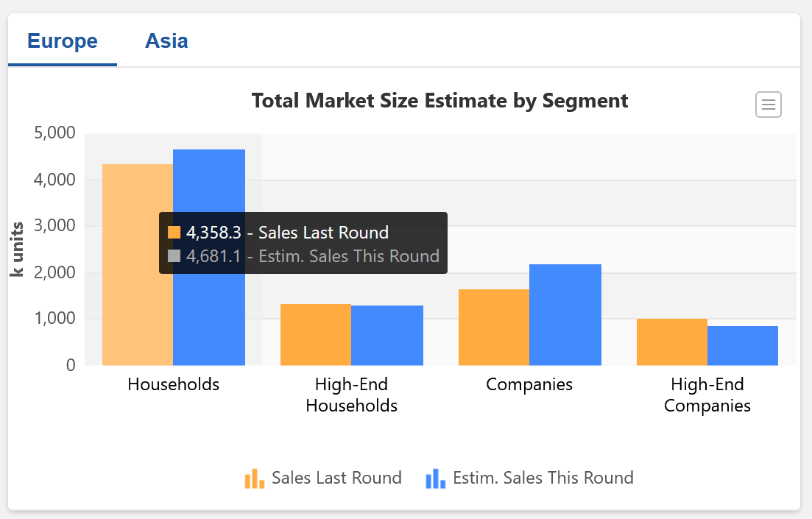
Task: Select the orange High-End Households bar
Action: point(316,335)
